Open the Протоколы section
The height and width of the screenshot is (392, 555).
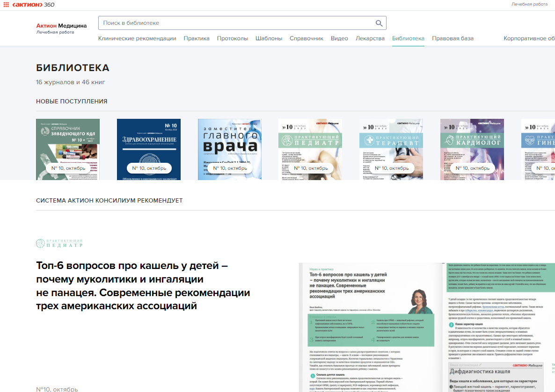(x=233, y=38)
